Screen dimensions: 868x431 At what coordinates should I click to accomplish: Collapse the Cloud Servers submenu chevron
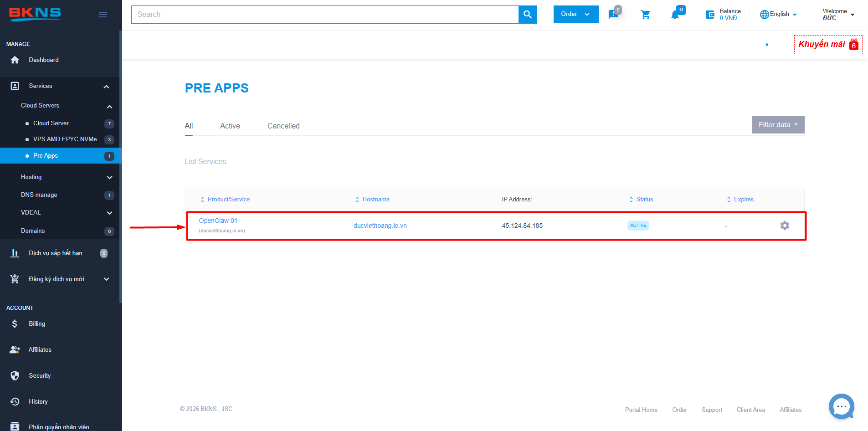pyautogui.click(x=109, y=107)
